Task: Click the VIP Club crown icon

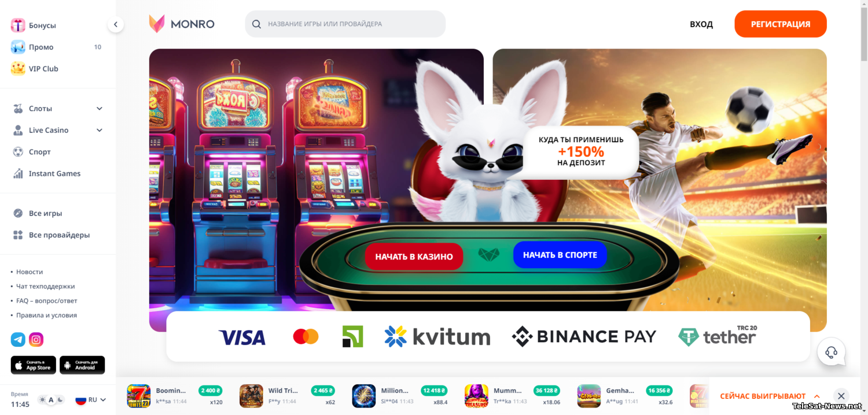Action: click(x=18, y=69)
